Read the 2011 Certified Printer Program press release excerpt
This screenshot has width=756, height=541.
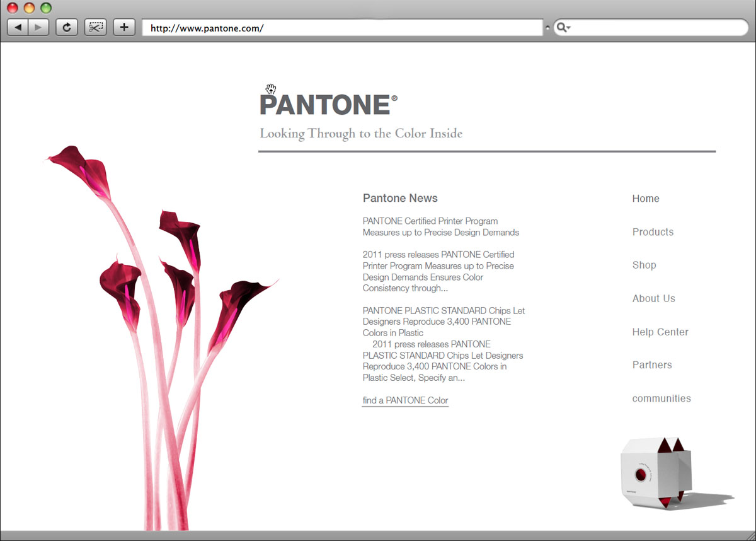tap(438, 271)
